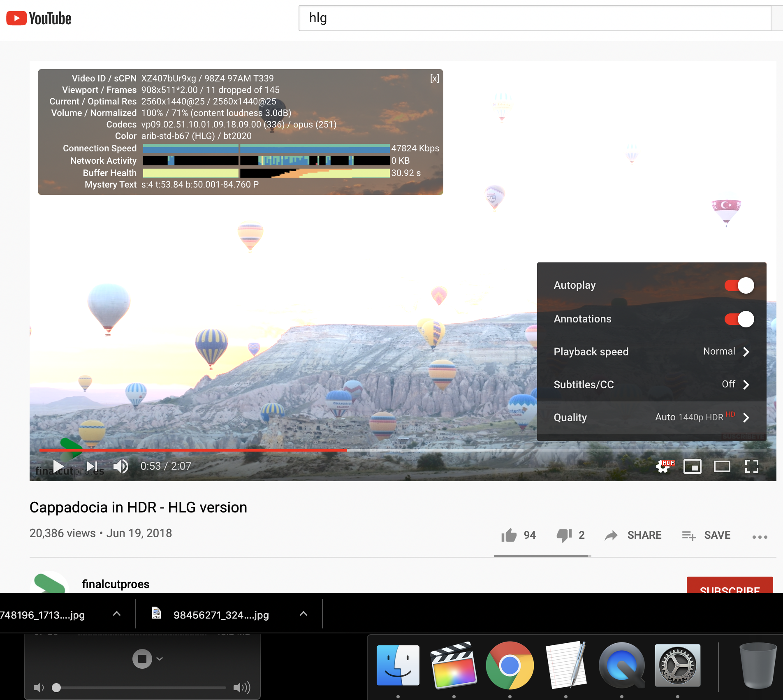Click the YouTube search field containing hlg
Screen dimensions: 783x700
(535, 18)
